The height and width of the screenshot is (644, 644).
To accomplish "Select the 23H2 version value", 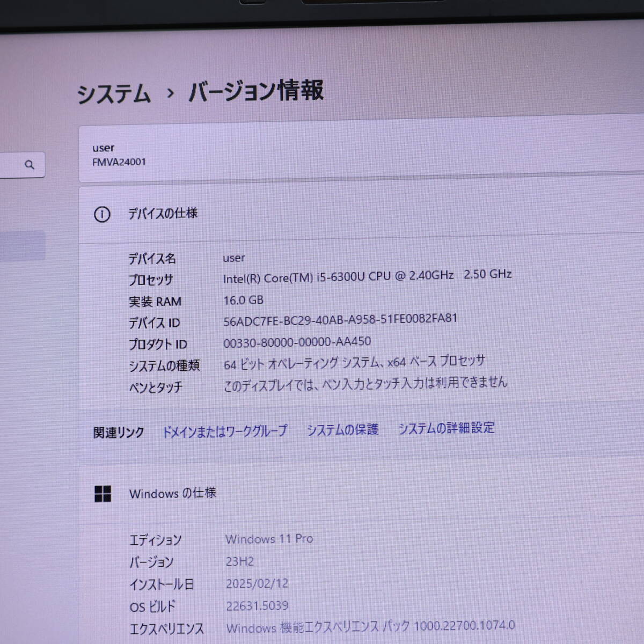I will (x=239, y=562).
